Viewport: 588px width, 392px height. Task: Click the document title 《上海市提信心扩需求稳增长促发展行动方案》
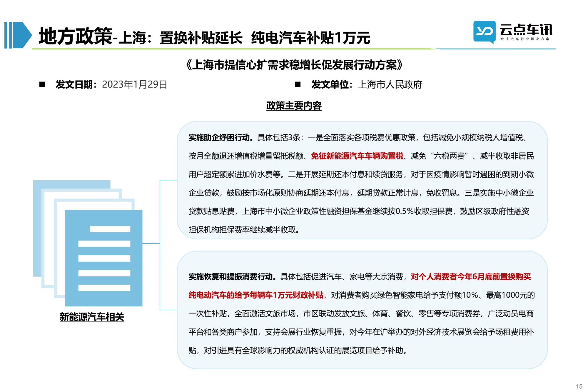(294, 65)
